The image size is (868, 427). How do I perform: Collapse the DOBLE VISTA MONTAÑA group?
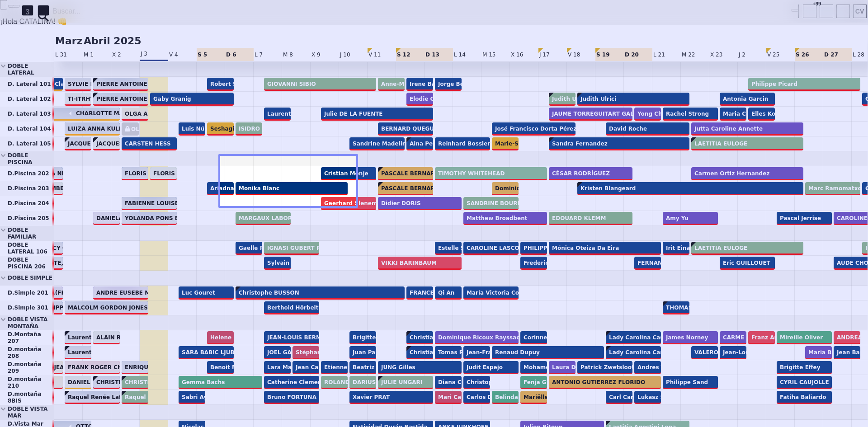pyautogui.click(x=4, y=319)
